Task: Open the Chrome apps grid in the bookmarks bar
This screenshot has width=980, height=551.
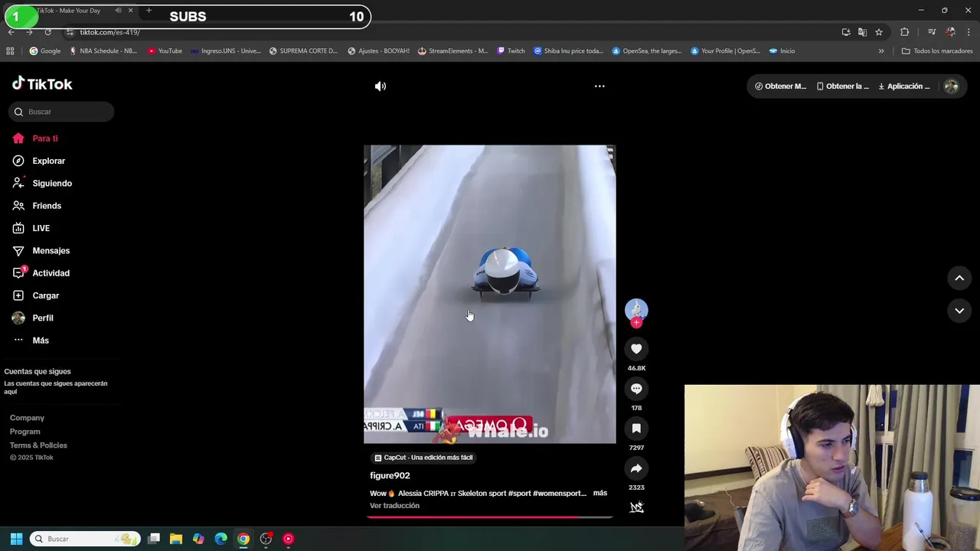Action: [x=10, y=51]
